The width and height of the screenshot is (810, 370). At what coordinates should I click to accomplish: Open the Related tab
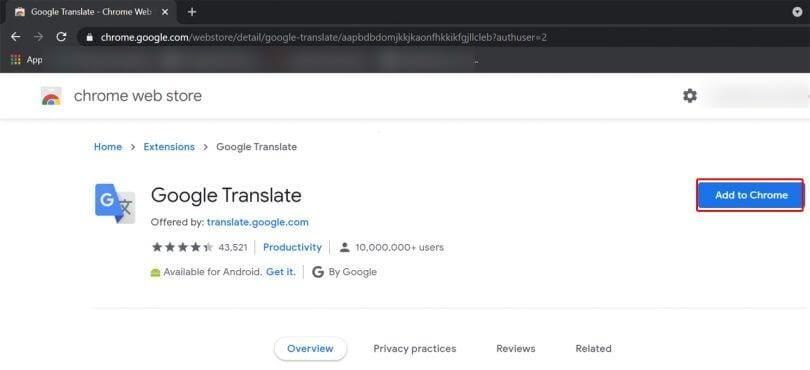pyautogui.click(x=594, y=348)
